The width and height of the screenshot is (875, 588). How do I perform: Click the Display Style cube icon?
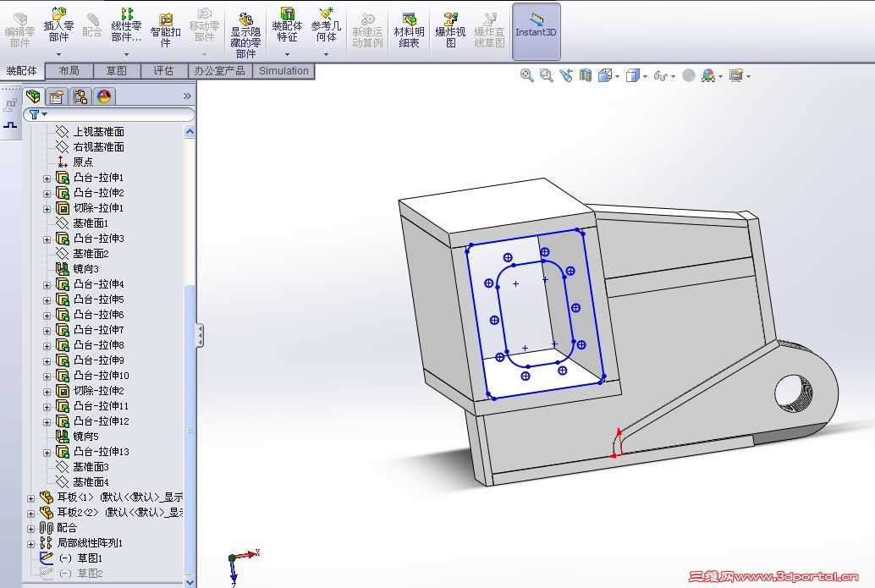point(632,75)
